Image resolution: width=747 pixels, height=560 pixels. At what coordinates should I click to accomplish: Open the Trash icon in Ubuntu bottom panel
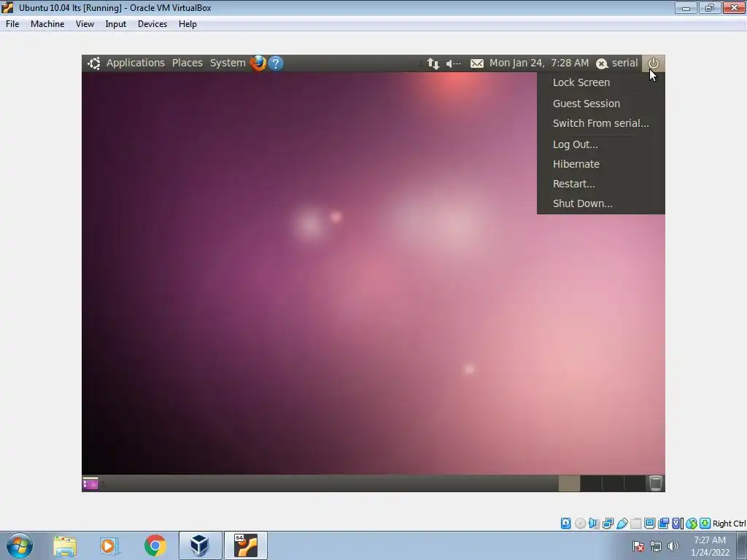point(656,483)
